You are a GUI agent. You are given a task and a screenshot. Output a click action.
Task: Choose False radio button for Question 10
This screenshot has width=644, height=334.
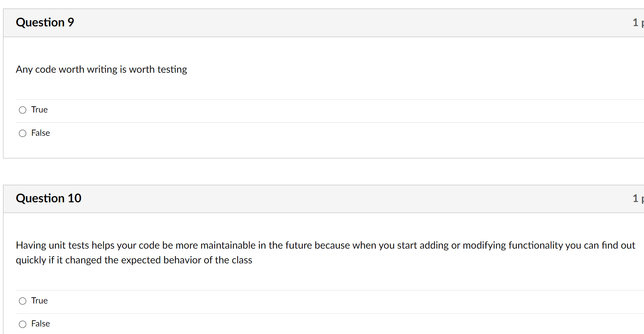click(23, 324)
